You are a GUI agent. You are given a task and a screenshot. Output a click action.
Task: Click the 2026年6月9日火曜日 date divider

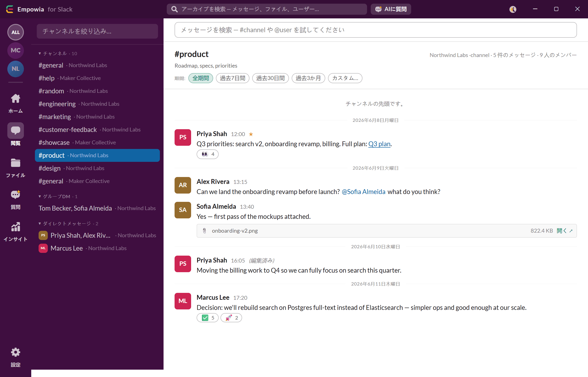coord(376,168)
